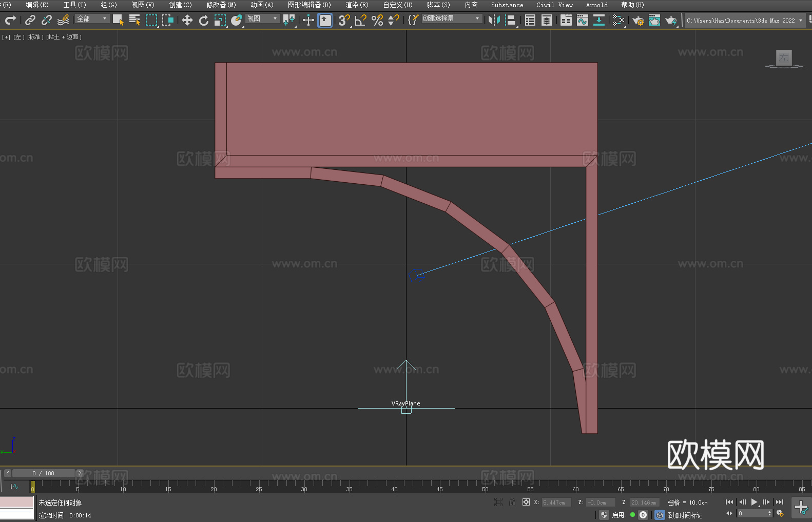812x522 pixels.
Task: Open the viewport [+] menu
Action: coord(6,37)
